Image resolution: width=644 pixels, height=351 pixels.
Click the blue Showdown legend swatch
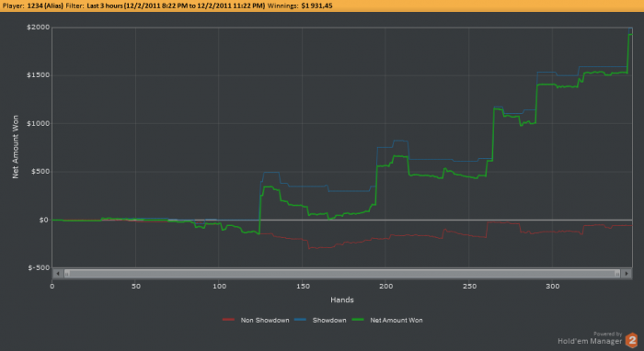[x=300, y=320]
